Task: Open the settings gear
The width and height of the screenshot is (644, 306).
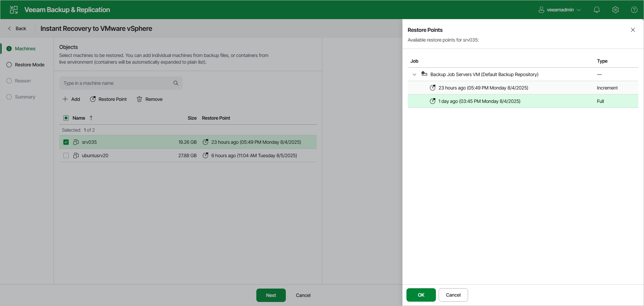Action: [x=615, y=10]
